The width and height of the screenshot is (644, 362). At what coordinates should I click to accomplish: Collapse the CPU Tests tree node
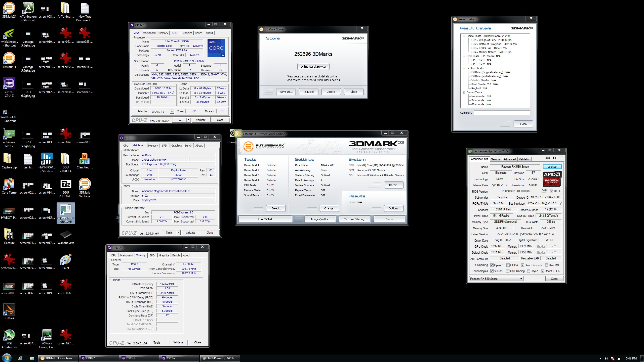click(464, 56)
